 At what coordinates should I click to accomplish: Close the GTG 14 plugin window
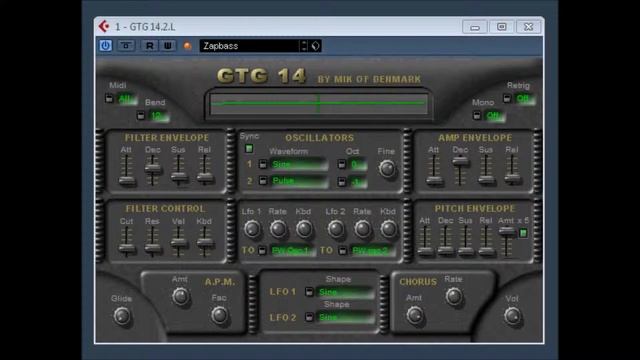[529, 27]
